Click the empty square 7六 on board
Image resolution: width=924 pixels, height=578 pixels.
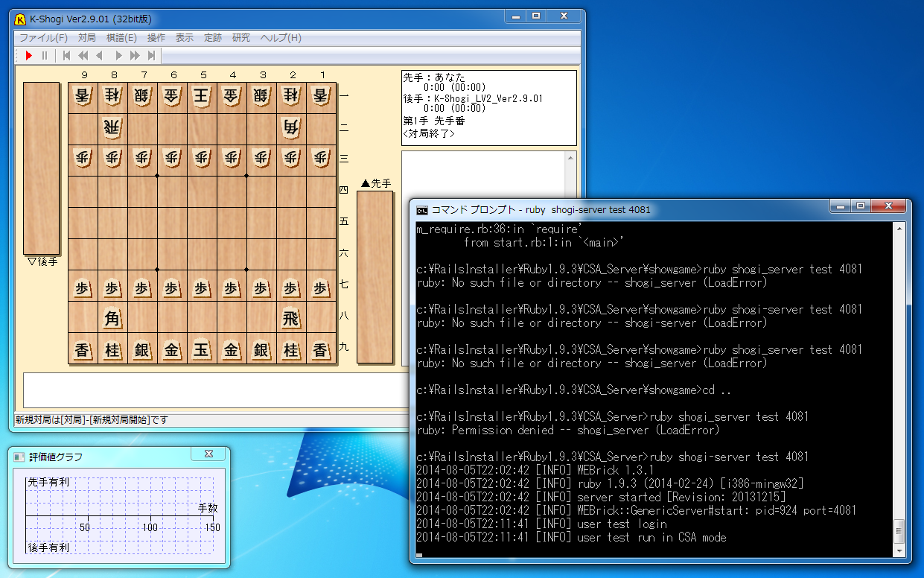(x=142, y=254)
